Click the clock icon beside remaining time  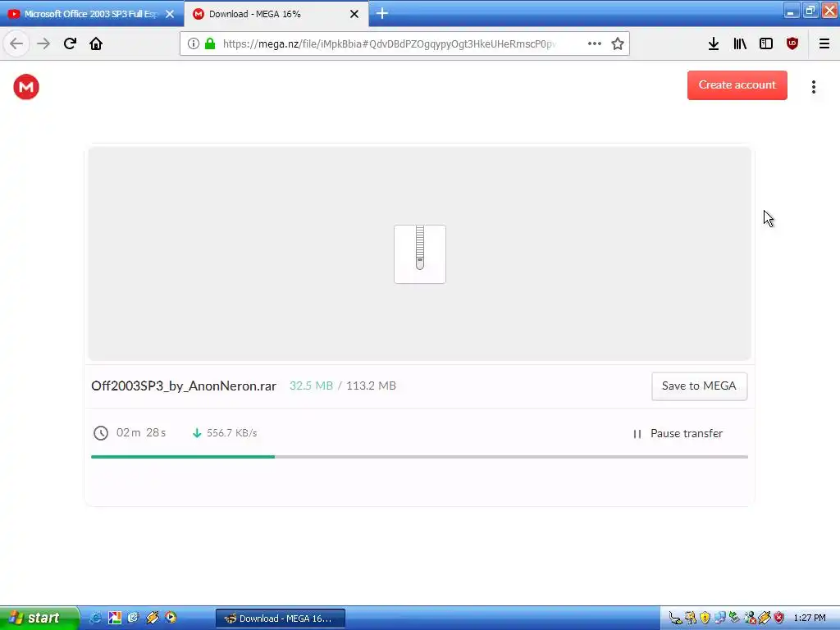click(x=101, y=433)
